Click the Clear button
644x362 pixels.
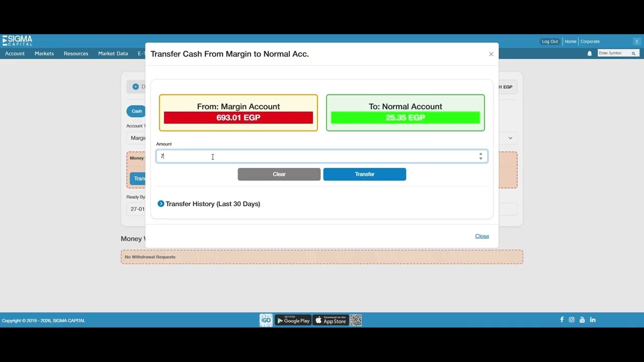279,174
